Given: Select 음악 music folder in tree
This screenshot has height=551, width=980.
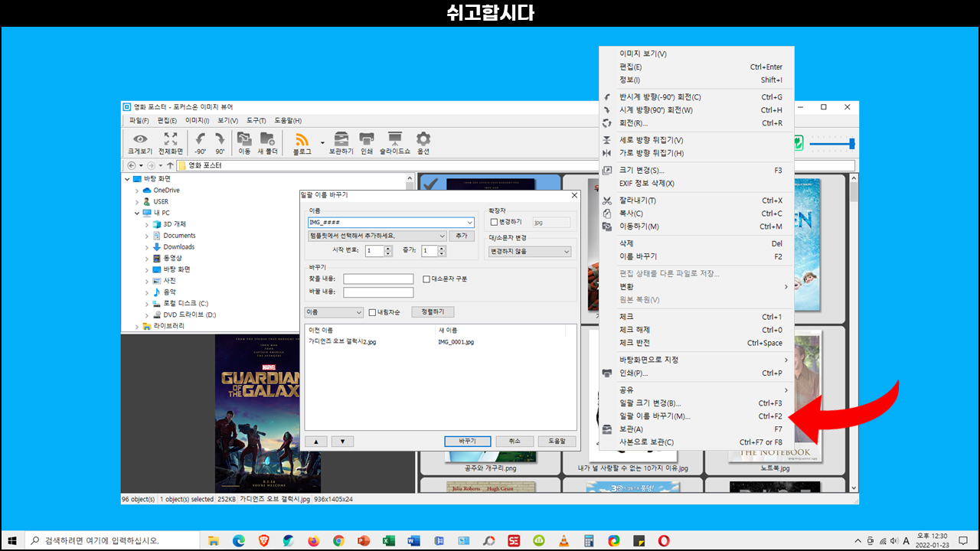Looking at the screenshot, I should pyautogui.click(x=169, y=292).
